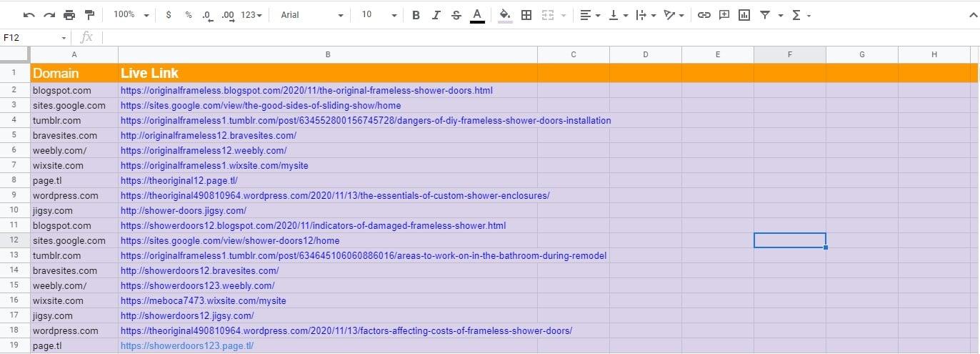This screenshot has width=980, height=354.
Task: Print the spreadsheet using the printer icon
Action: coord(69,15)
